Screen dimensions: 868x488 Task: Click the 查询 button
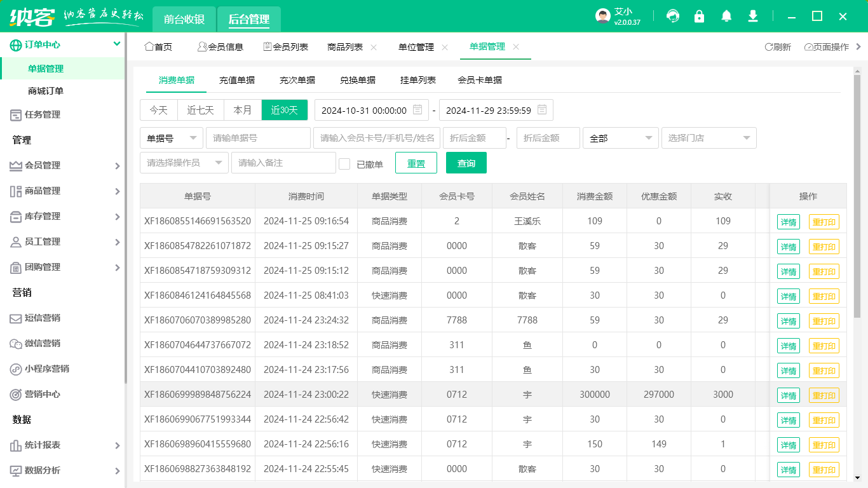[466, 163]
